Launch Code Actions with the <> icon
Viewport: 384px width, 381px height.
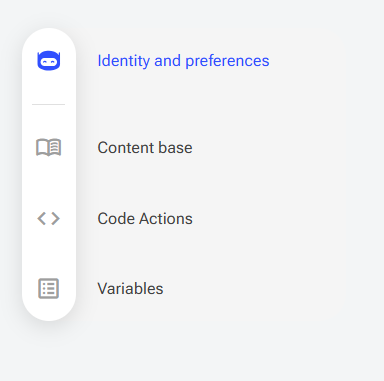point(49,219)
